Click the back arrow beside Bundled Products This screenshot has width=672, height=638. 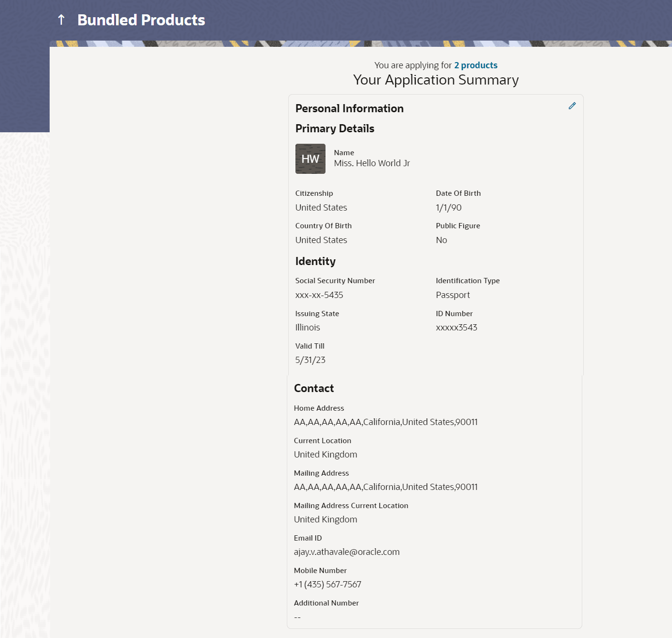pyautogui.click(x=61, y=20)
